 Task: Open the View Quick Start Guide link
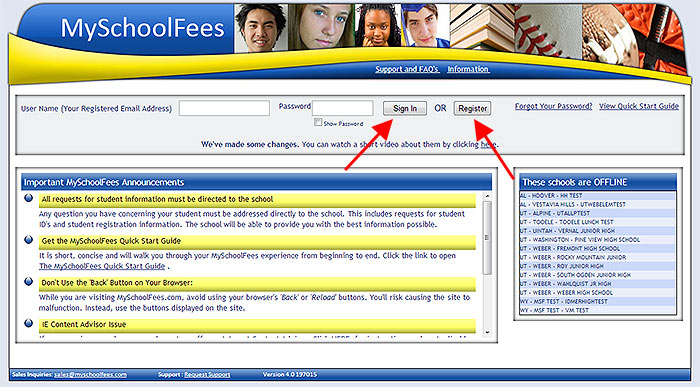[x=639, y=106]
